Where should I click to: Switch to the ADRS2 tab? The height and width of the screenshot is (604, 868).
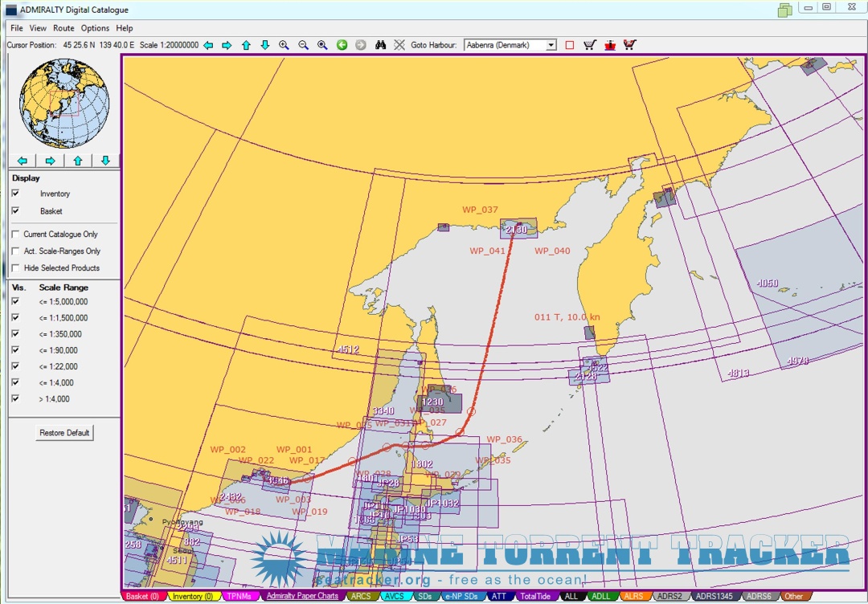click(x=669, y=596)
